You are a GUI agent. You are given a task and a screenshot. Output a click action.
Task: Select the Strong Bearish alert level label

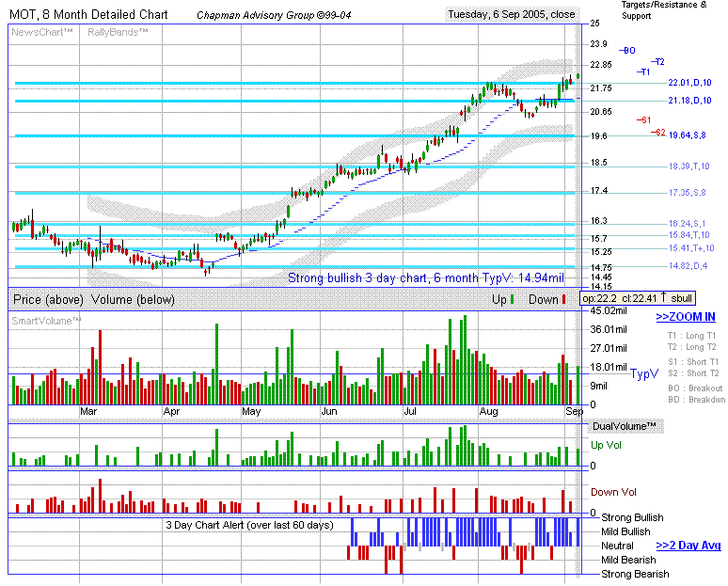(x=635, y=574)
